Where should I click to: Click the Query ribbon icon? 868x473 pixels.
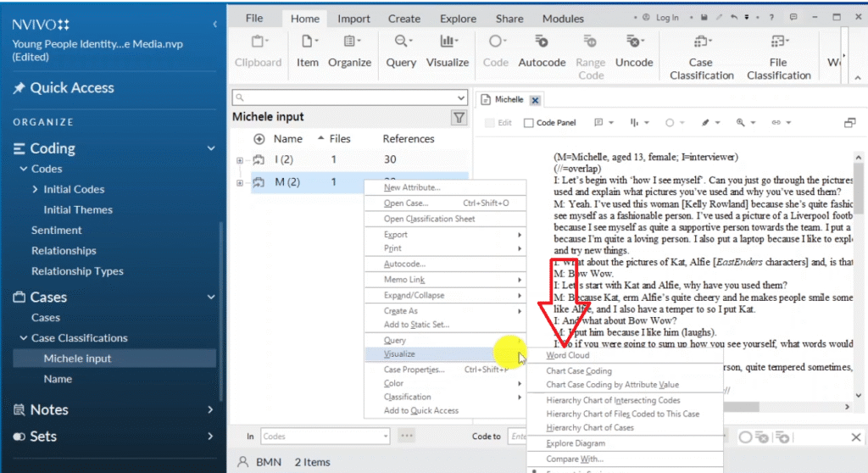[x=401, y=51]
